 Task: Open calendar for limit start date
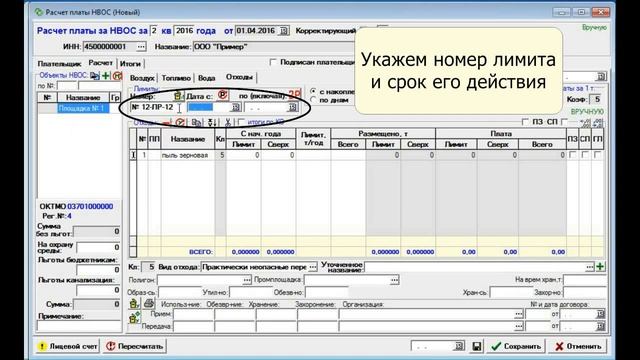coord(236,107)
